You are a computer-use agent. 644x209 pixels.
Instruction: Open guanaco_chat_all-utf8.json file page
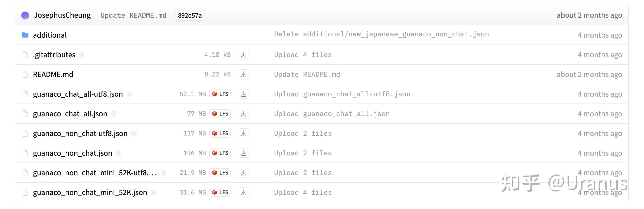(x=78, y=94)
